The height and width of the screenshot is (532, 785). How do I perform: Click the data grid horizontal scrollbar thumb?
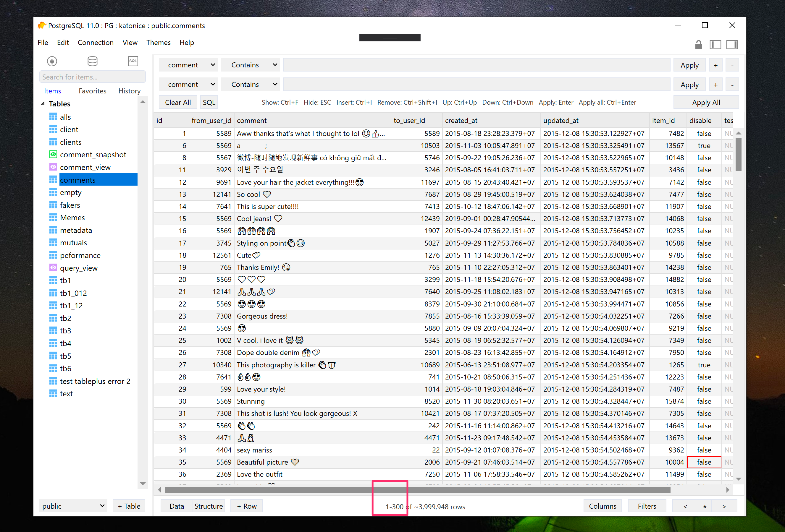pyautogui.click(x=417, y=489)
